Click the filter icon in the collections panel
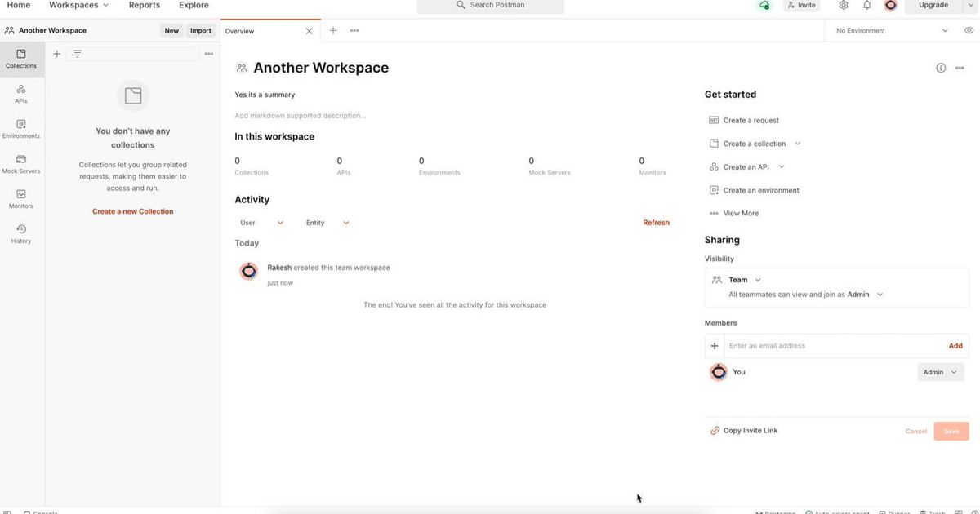980x514 pixels. click(x=78, y=54)
